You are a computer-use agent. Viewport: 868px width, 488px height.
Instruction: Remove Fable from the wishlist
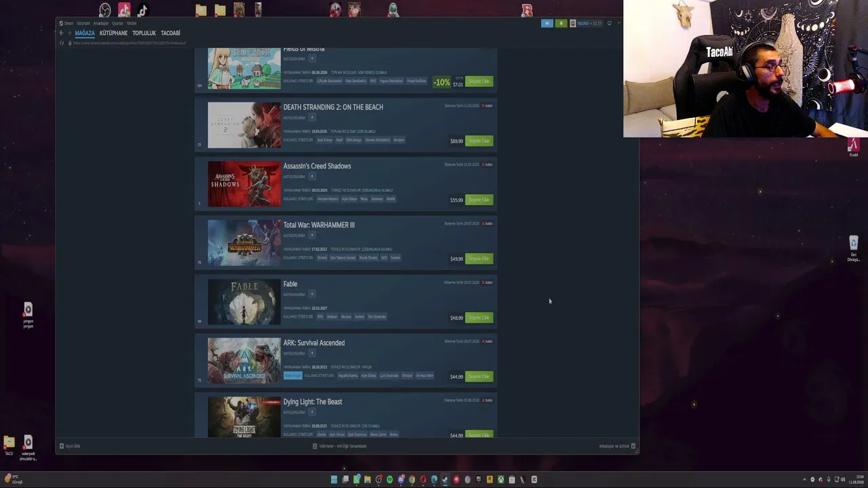coord(487,283)
